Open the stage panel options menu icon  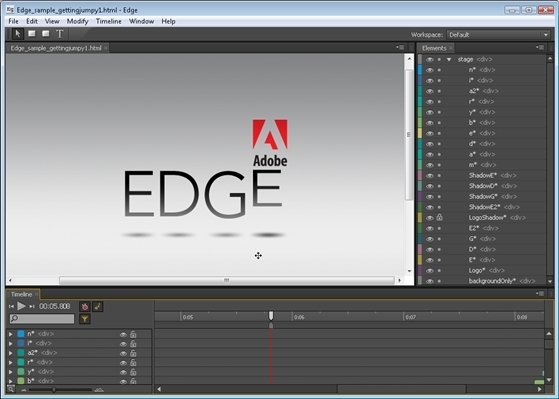pyautogui.click(x=400, y=47)
